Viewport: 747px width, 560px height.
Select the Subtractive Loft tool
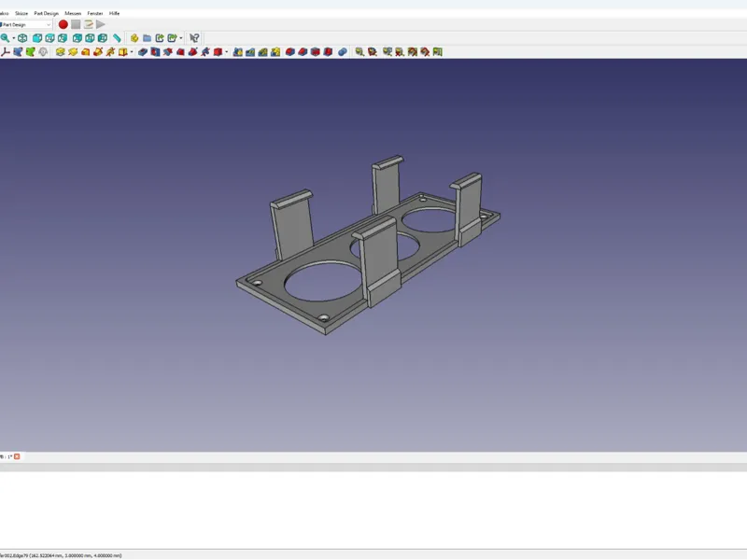[x=180, y=52]
